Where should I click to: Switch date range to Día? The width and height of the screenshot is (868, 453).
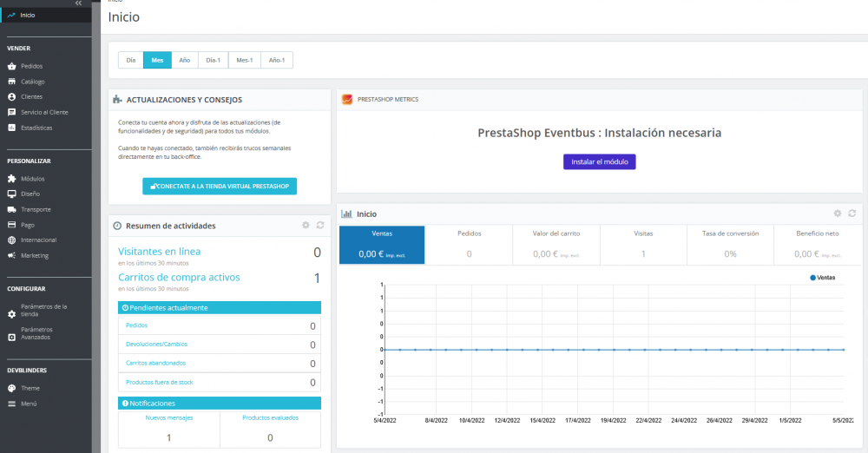[x=131, y=61]
